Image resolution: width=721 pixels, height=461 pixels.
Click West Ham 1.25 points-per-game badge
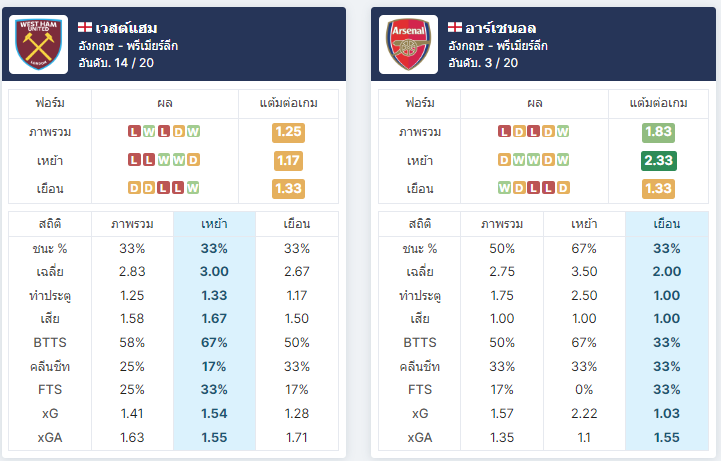click(288, 132)
